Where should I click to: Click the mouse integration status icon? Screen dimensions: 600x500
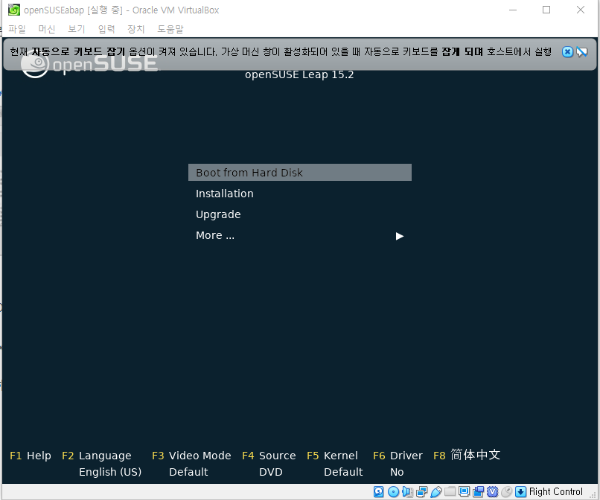(507, 492)
